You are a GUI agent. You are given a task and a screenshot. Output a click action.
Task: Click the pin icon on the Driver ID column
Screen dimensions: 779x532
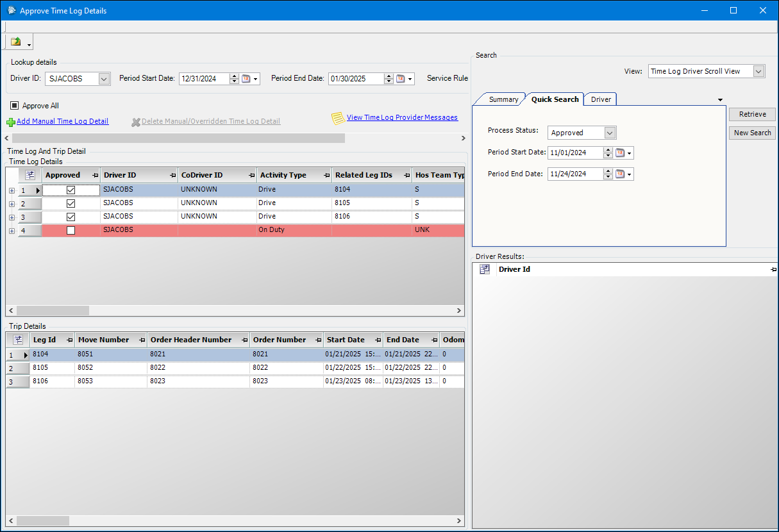click(173, 176)
